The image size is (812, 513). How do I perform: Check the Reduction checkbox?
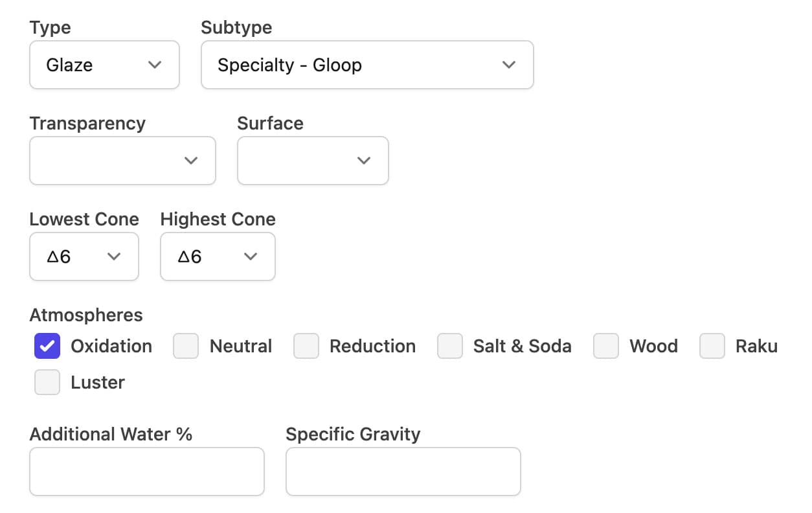(x=306, y=346)
